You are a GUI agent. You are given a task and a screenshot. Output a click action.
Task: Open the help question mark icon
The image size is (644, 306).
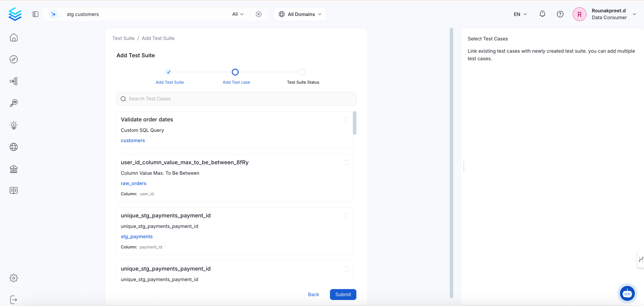(560, 14)
